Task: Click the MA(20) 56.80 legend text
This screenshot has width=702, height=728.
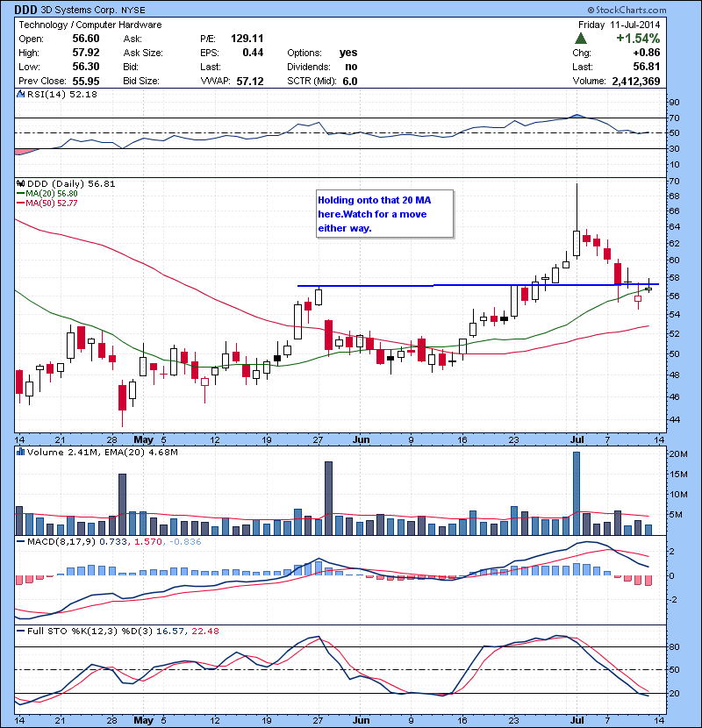Action: tap(52, 194)
